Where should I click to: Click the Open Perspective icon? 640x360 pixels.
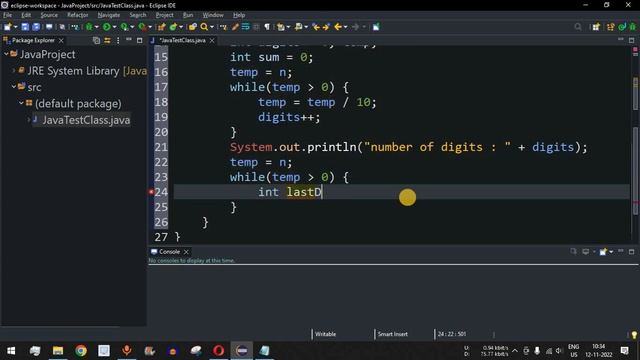[596, 27]
